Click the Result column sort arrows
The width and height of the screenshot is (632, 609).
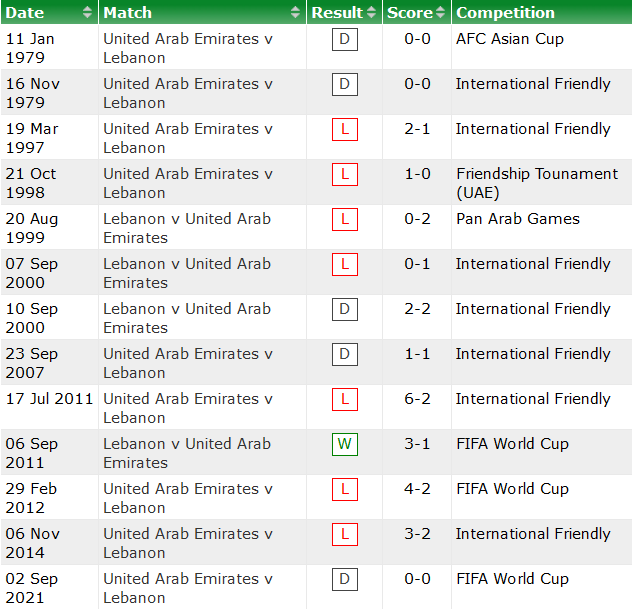pyautogui.click(x=372, y=13)
